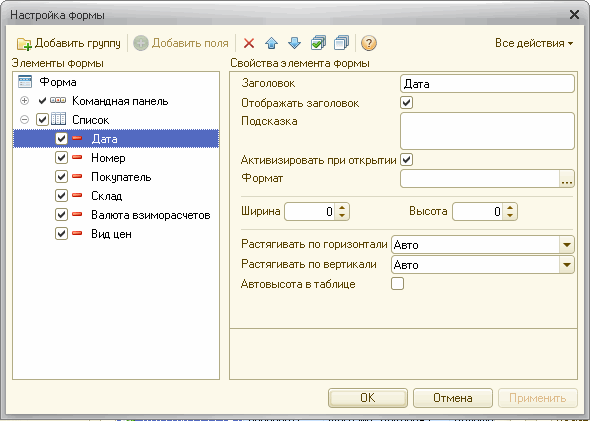
Task: Click the red field icon next to Вид цен
Action: (77, 233)
